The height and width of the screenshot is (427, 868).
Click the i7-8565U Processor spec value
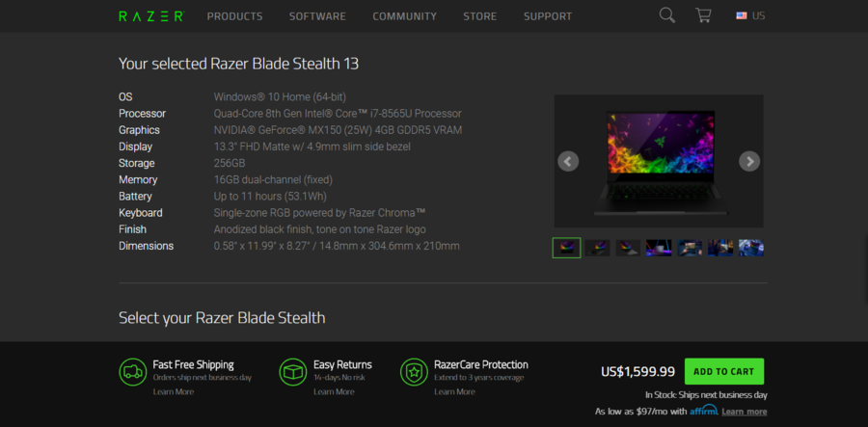coord(338,114)
